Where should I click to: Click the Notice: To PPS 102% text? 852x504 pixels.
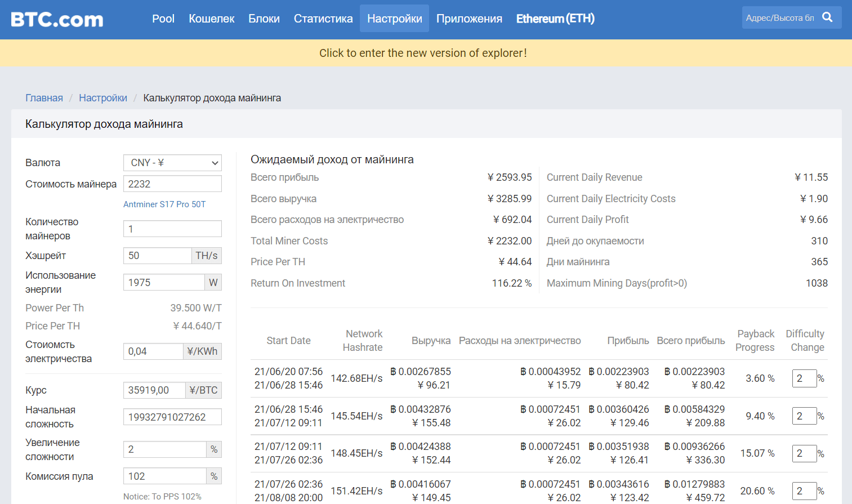tap(162, 497)
